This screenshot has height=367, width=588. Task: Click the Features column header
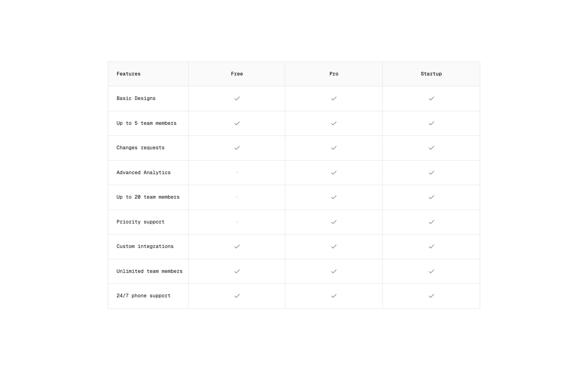pyautogui.click(x=129, y=74)
